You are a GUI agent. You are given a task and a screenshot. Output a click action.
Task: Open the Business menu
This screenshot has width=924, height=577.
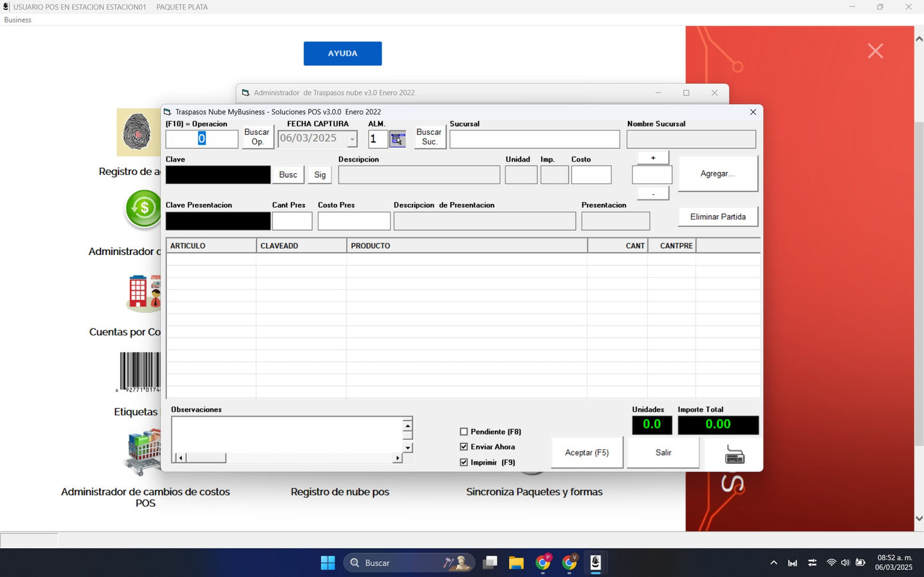(x=18, y=20)
